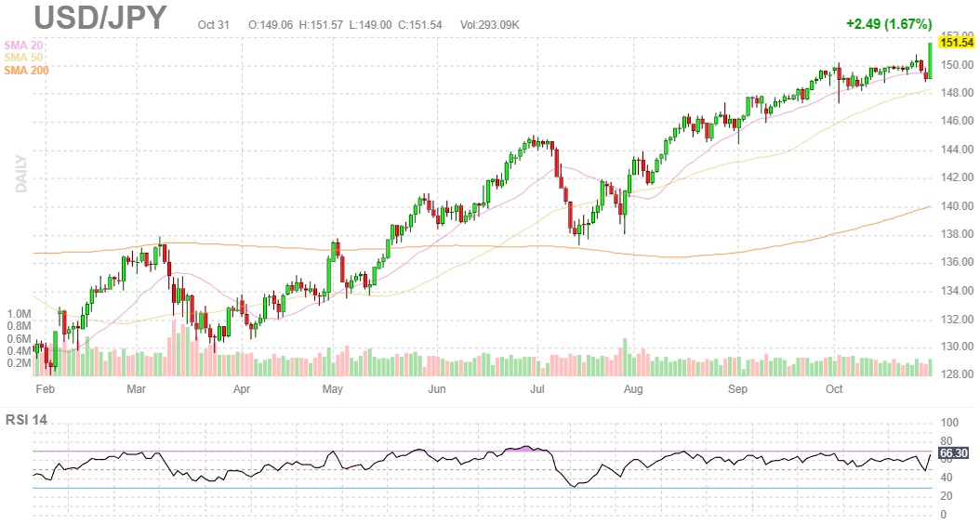Viewport: 980px width, 524px height.
Task: Select the May month axis label
Action: click(x=333, y=389)
